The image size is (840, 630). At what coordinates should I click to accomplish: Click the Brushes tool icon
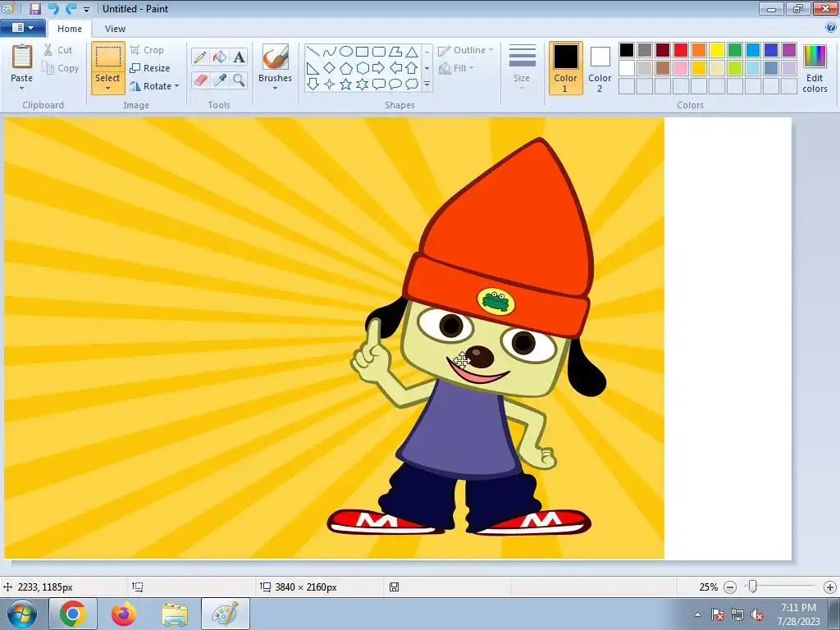pos(276,57)
